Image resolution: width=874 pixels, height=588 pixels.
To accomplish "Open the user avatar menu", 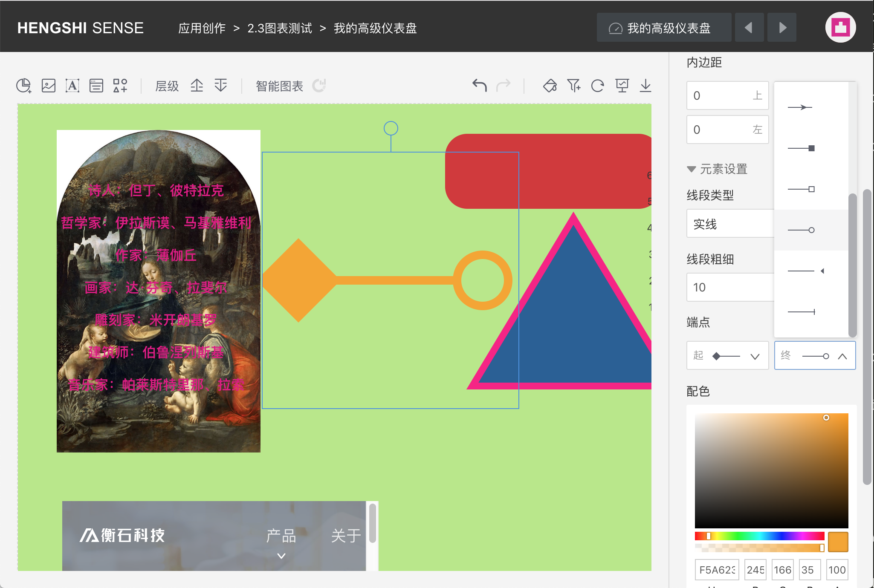I will (840, 27).
